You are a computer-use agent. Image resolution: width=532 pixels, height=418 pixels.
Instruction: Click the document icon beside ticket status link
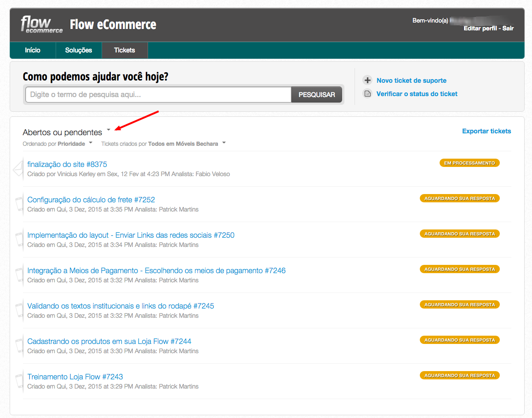[x=367, y=93]
